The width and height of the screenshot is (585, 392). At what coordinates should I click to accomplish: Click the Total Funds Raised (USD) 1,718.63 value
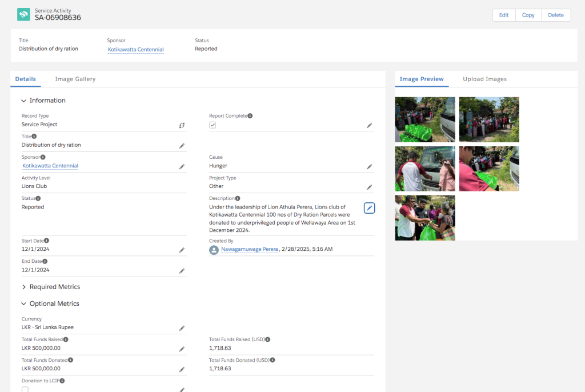(x=220, y=348)
